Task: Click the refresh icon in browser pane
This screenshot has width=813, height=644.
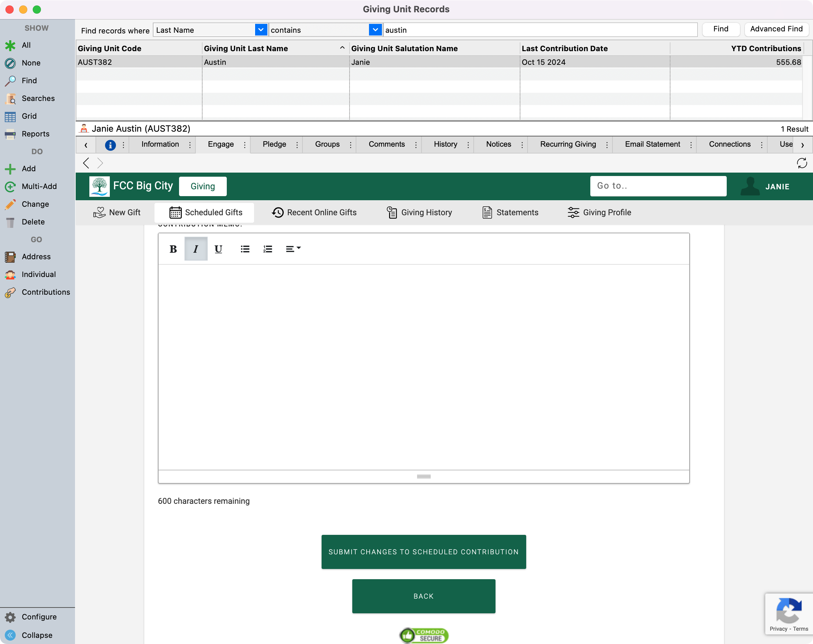Action: [x=802, y=163]
